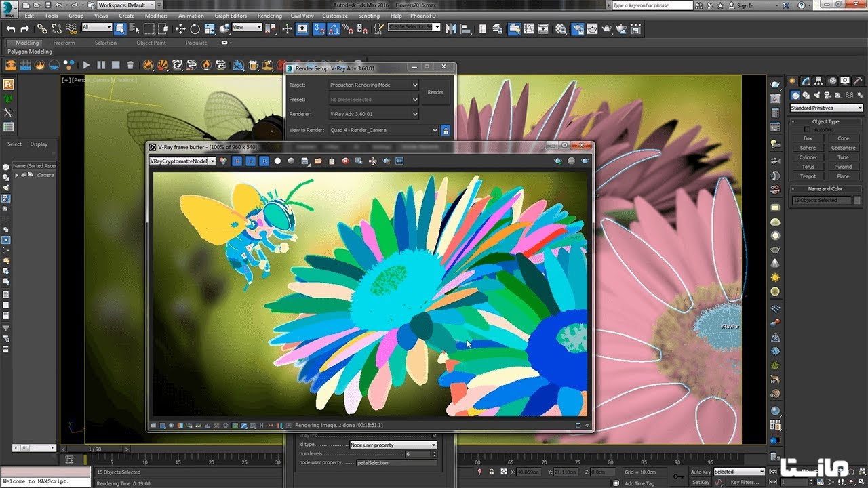The width and height of the screenshot is (868, 488).
Task: Click the GeoSphere primitive button
Action: [844, 148]
